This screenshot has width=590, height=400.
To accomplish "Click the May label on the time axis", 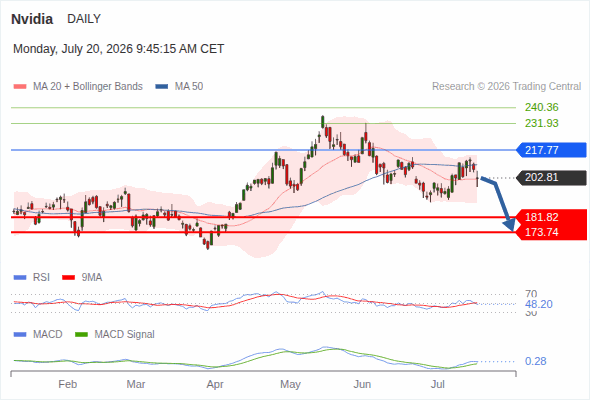I will coord(290,384).
